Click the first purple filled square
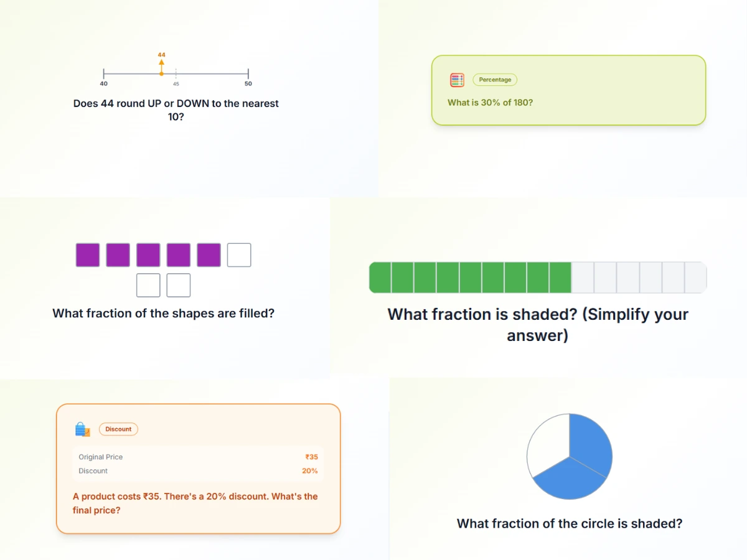The height and width of the screenshot is (560, 747). 88,255
